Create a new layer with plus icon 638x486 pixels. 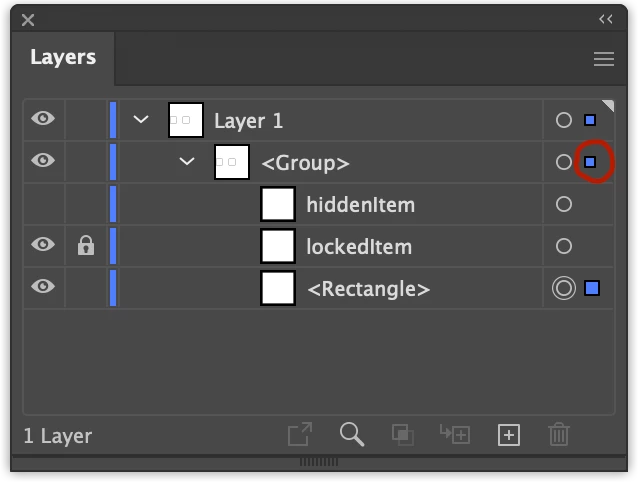(509, 434)
